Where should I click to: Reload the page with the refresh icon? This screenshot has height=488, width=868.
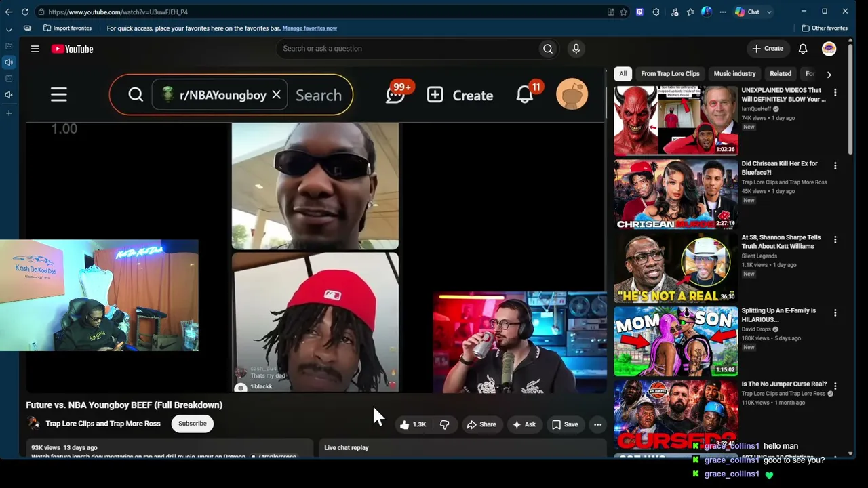(x=25, y=12)
